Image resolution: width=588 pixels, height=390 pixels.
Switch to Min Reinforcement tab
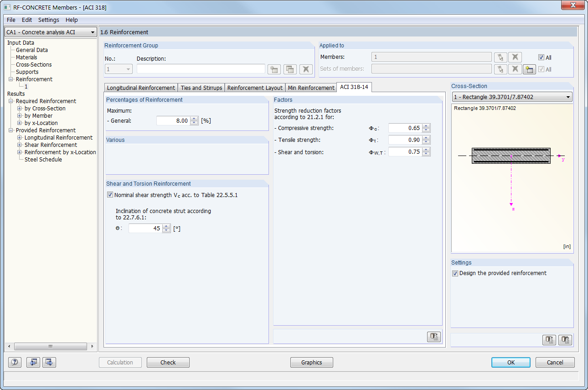tap(311, 88)
